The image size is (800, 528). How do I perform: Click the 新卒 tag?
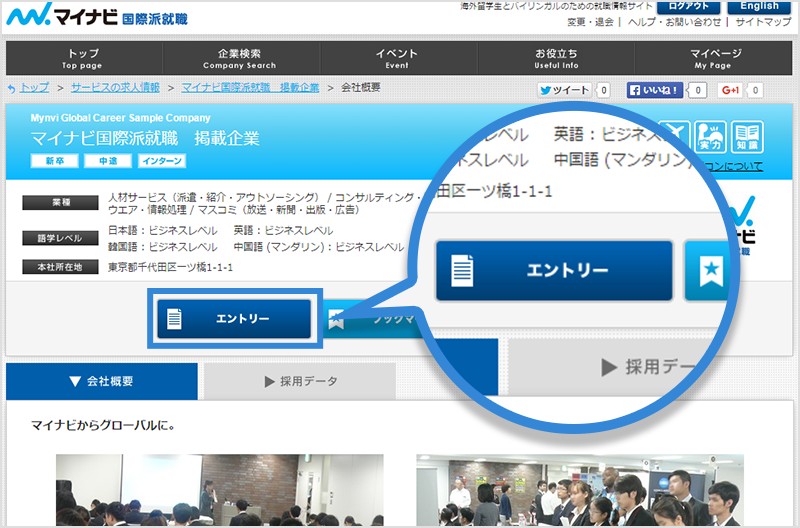(x=55, y=161)
